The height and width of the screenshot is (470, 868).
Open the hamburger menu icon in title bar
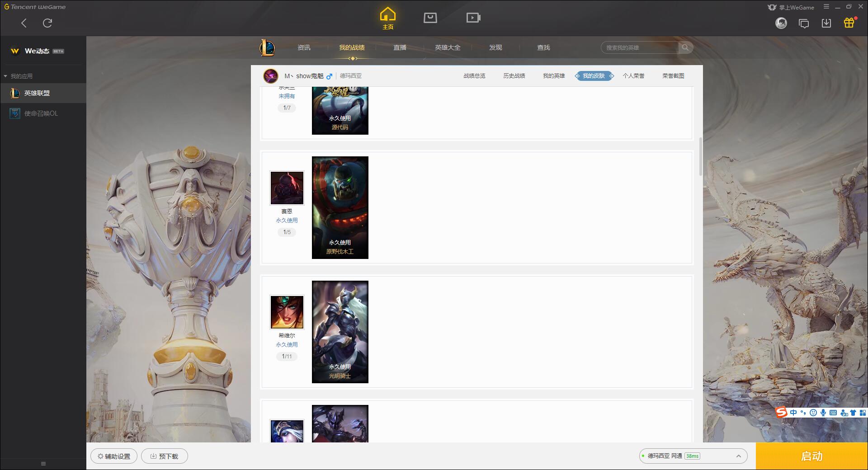click(x=826, y=7)
